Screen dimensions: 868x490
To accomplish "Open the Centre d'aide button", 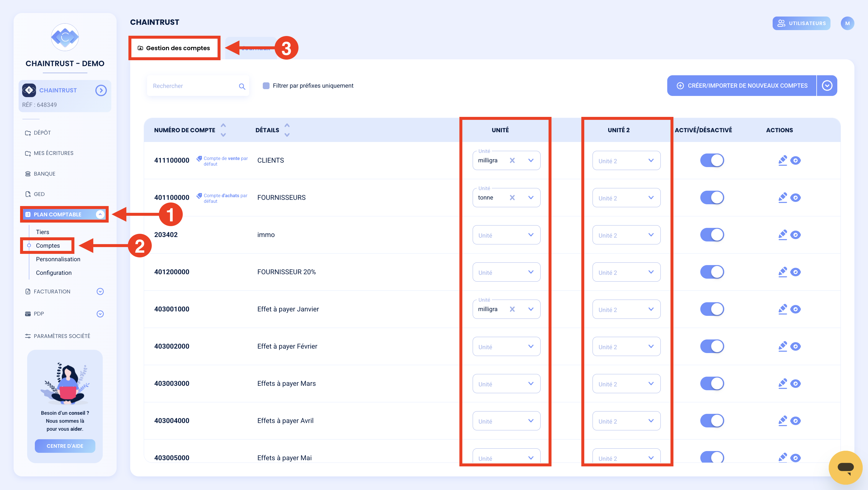I will pyautogui.click(x=65, y=445).
